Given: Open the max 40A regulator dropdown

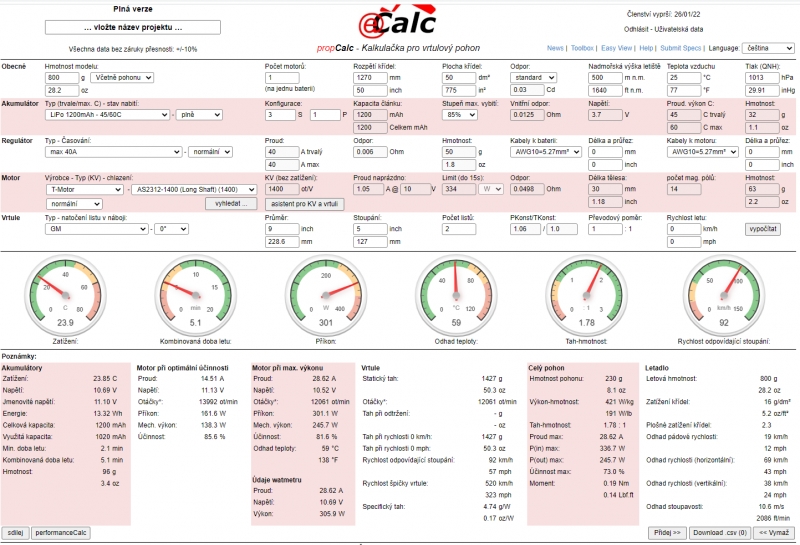Looking at the screenshot, I should [114, 152].
